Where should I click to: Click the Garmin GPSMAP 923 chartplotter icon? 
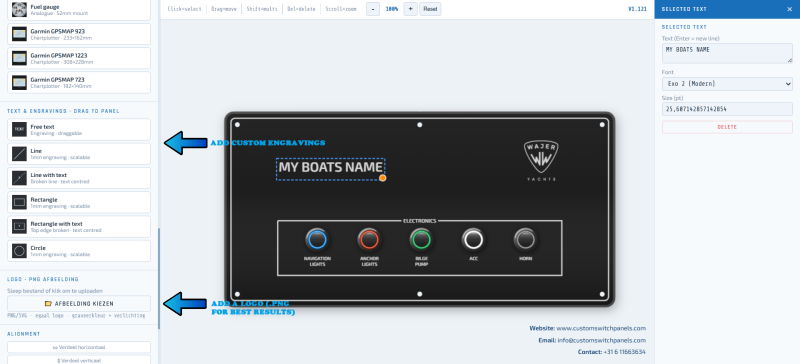coord(19,34)
